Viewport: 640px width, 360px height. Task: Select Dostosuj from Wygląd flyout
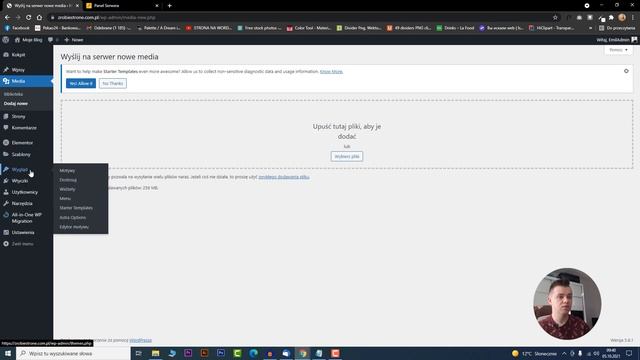68,180
